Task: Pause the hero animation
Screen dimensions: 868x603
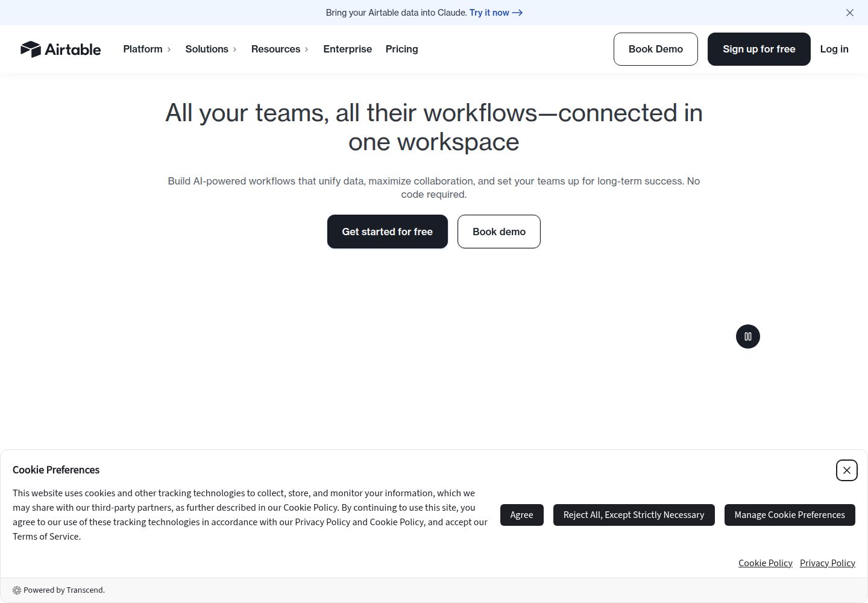Action: coord(747,336)
